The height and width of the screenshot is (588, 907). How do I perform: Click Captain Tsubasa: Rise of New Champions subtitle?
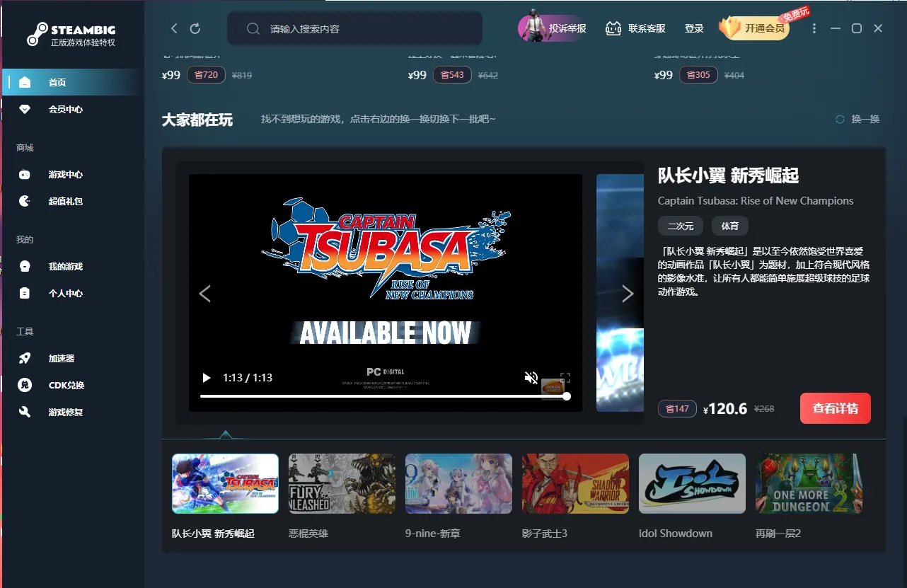pyautogui.click(x=756, y=201)
